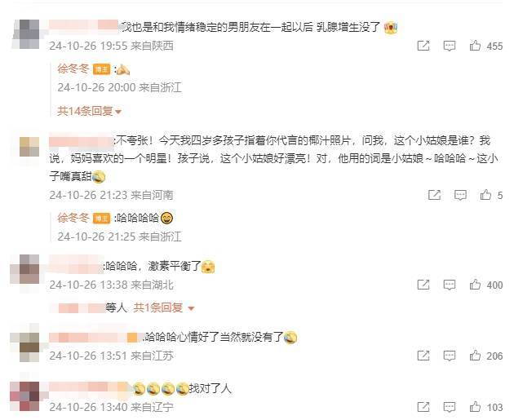Share the Henan comment posted 21:23
The image size is (514, 420).
434,195
